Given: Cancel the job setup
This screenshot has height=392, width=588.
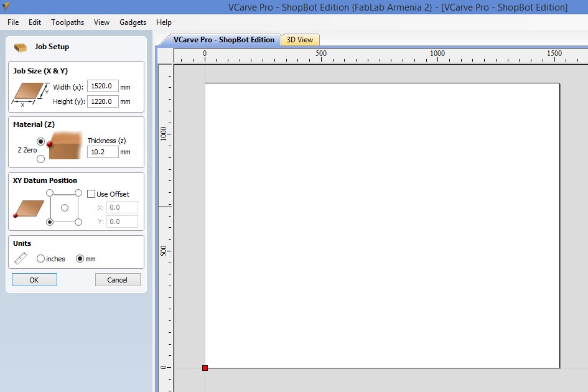Looking at the screenshot, I should [x=118, y=280].
